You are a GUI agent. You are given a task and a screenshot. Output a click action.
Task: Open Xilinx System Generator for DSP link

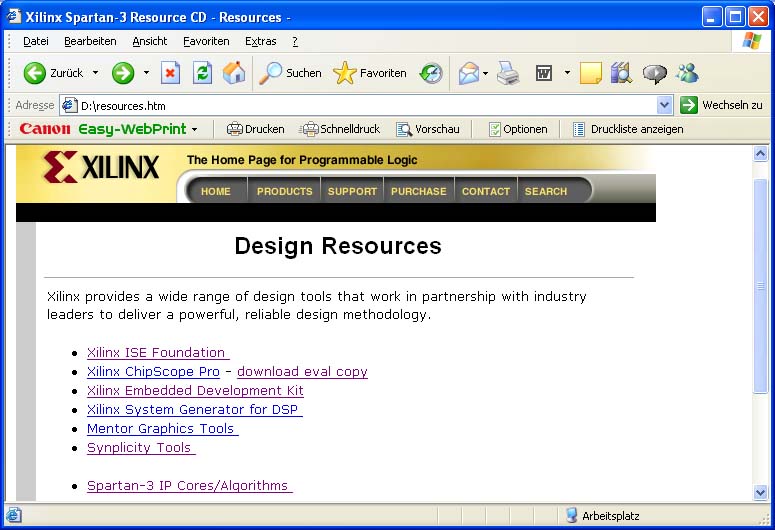(x=195, y=410)
